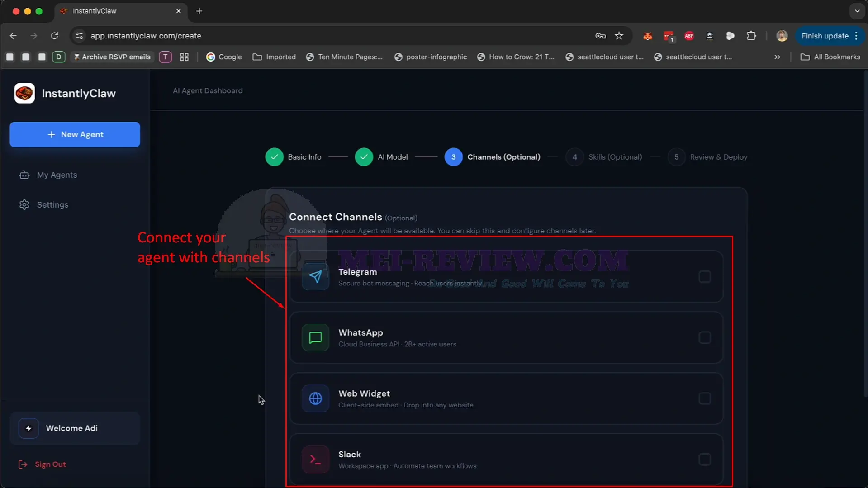Click the My Agents robot icon
This screenshot has width=868, height=488.
pos(24,175)
